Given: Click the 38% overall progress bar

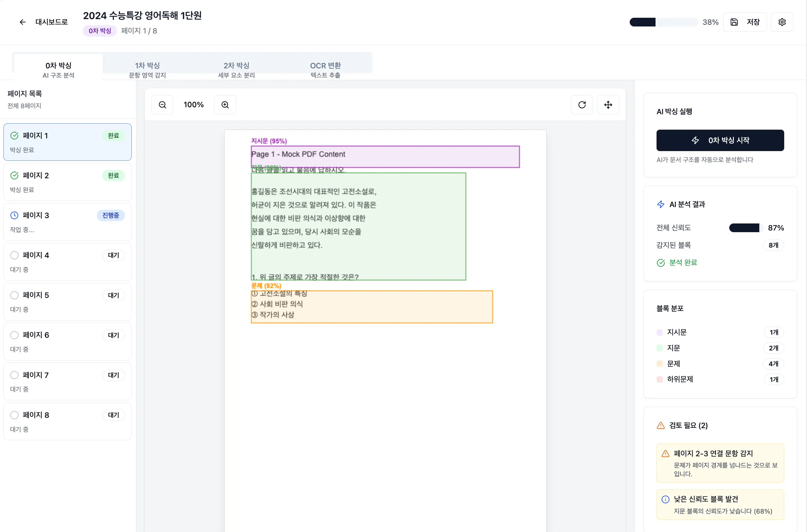Looking at the screenshot, I should (664, 22).
